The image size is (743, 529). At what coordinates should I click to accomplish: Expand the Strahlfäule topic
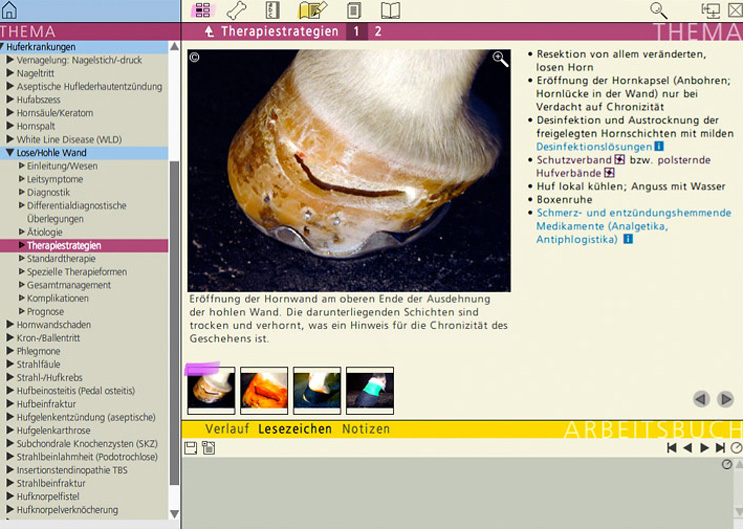(x=10, y=365)
